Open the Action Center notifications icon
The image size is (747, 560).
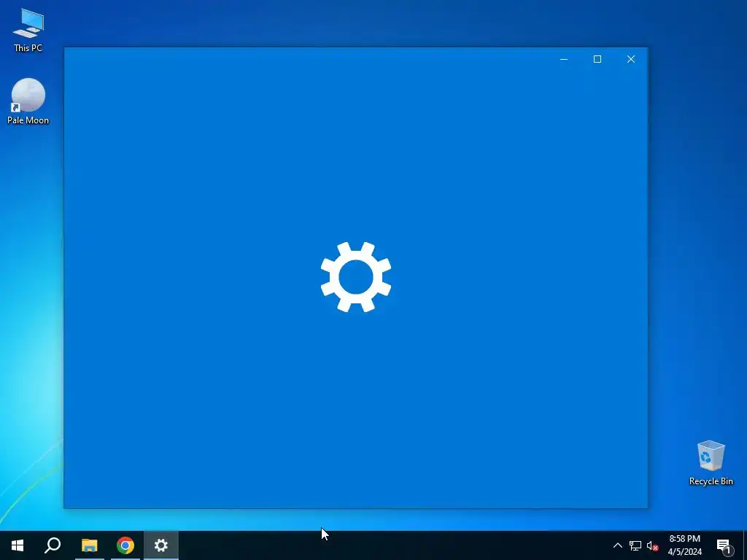[724, 545]
